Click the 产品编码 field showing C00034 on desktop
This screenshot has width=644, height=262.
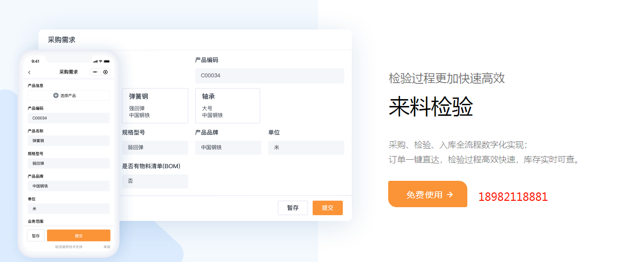(270, 75)
